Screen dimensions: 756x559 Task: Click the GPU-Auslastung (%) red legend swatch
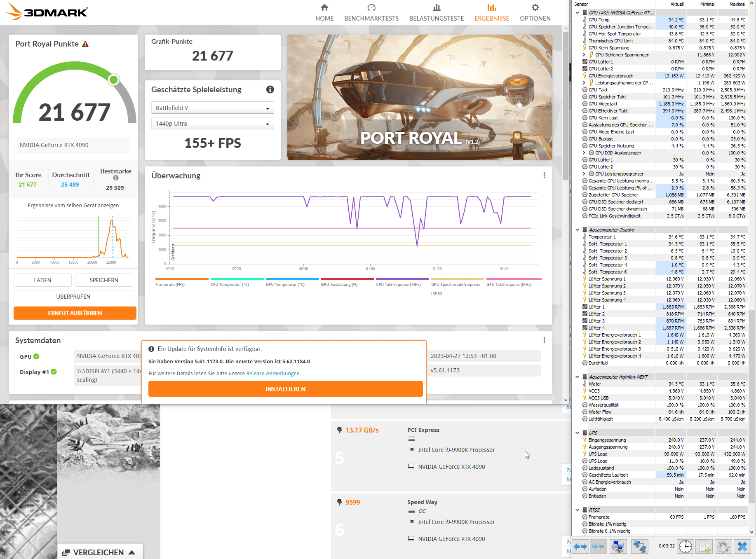[x=347, y=279]
